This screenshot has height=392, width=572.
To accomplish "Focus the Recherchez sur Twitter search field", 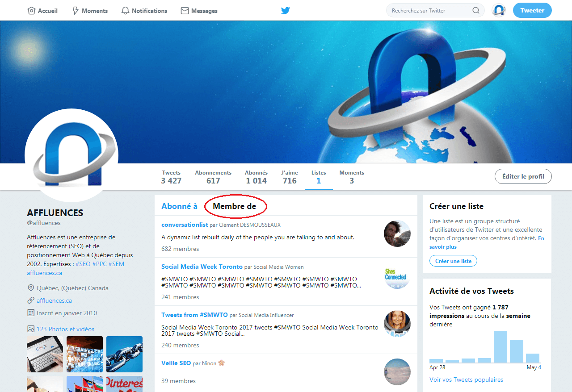I will tap(435, 11).
